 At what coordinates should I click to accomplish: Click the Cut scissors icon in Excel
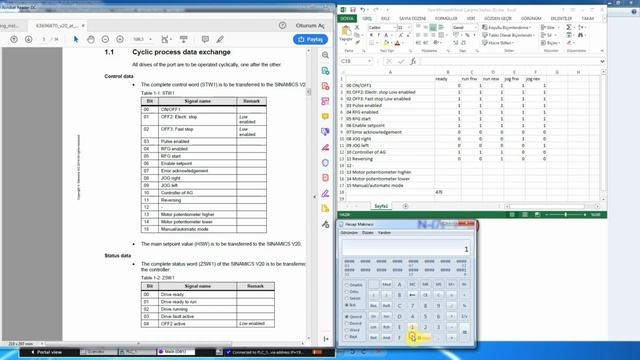(x=357, y=27)
